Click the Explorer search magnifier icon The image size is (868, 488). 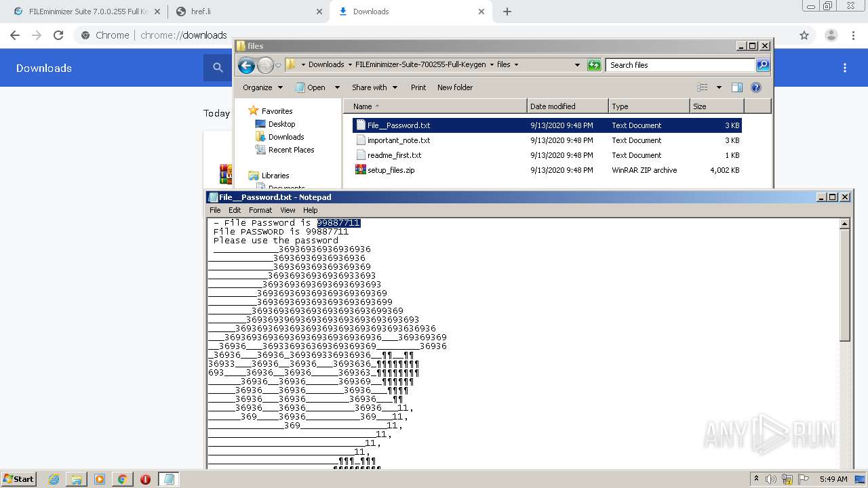click(x=763, y=65)
